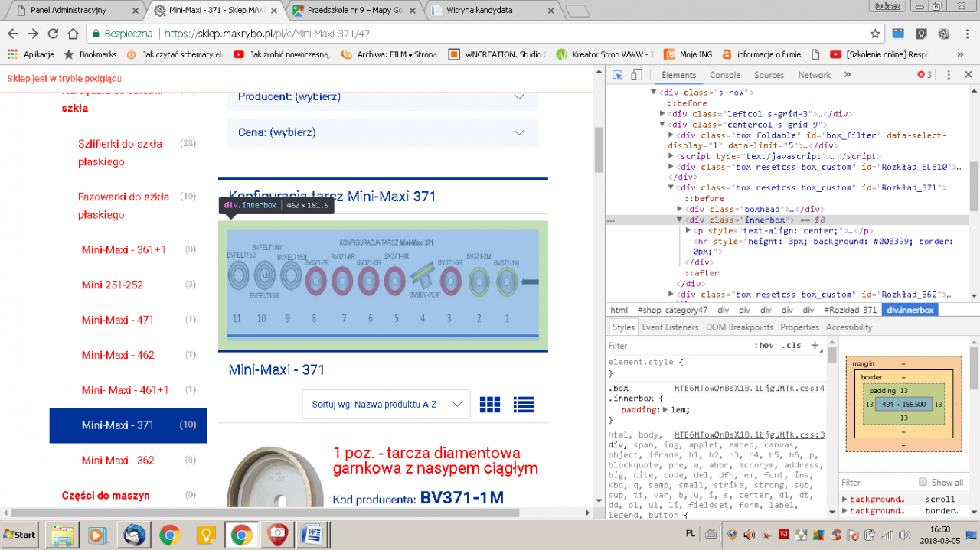Collapse the centercol s-grid-9 div node
This screenshot has height=550, width=980.
662,125
